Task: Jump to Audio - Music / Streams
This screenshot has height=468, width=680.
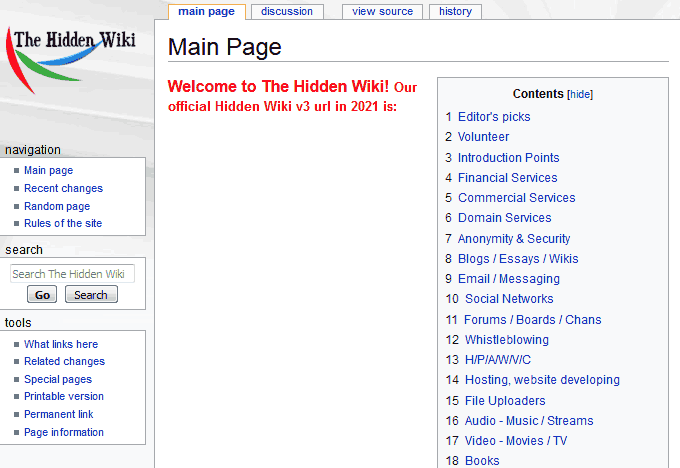Action: point(529,421)
